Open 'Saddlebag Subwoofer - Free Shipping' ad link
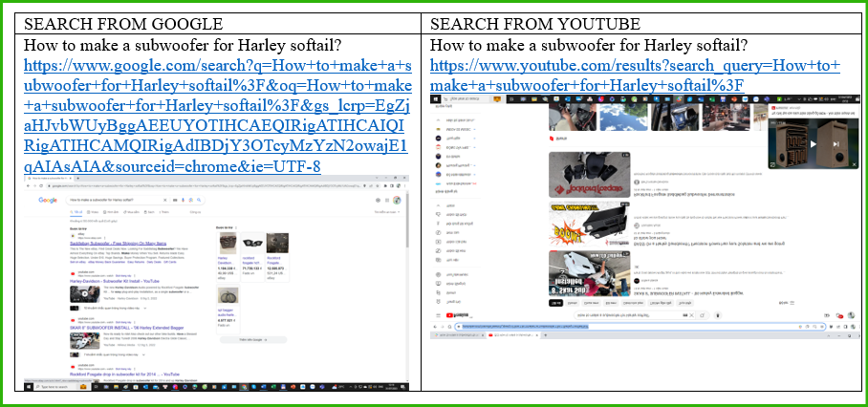 pos(119,244)
